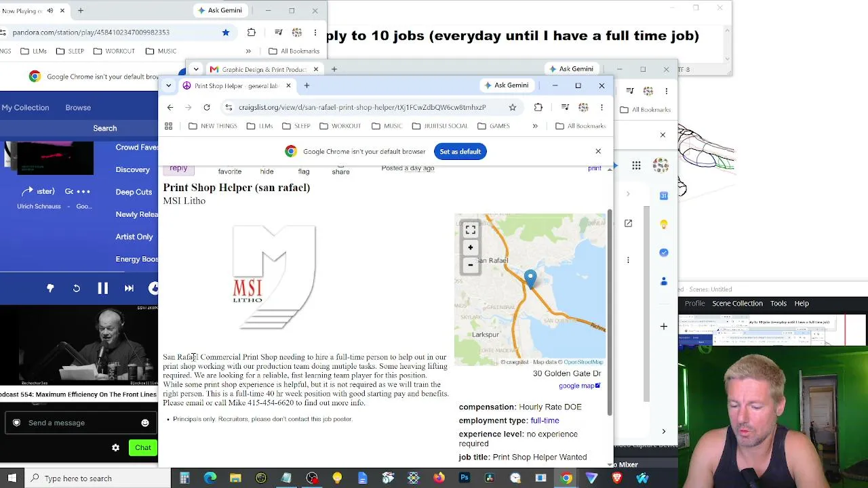Open Google apps grid in Gmail window

coord(636,165)
